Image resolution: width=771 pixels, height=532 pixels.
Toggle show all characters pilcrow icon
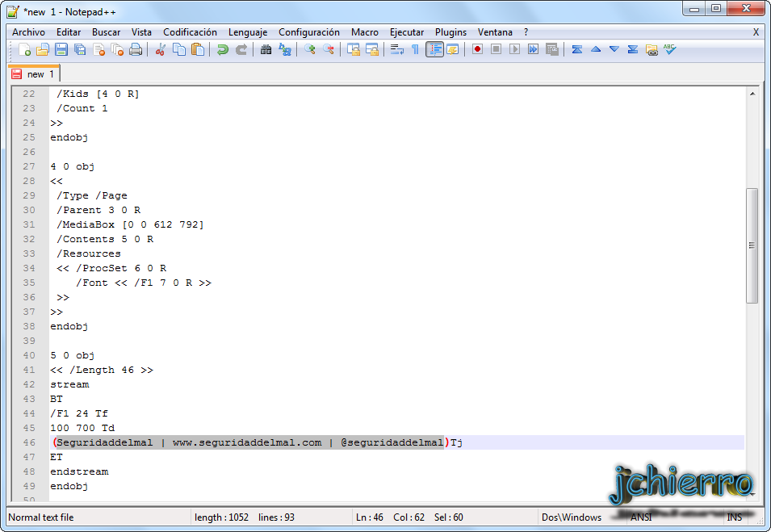[x=416, y=49]
